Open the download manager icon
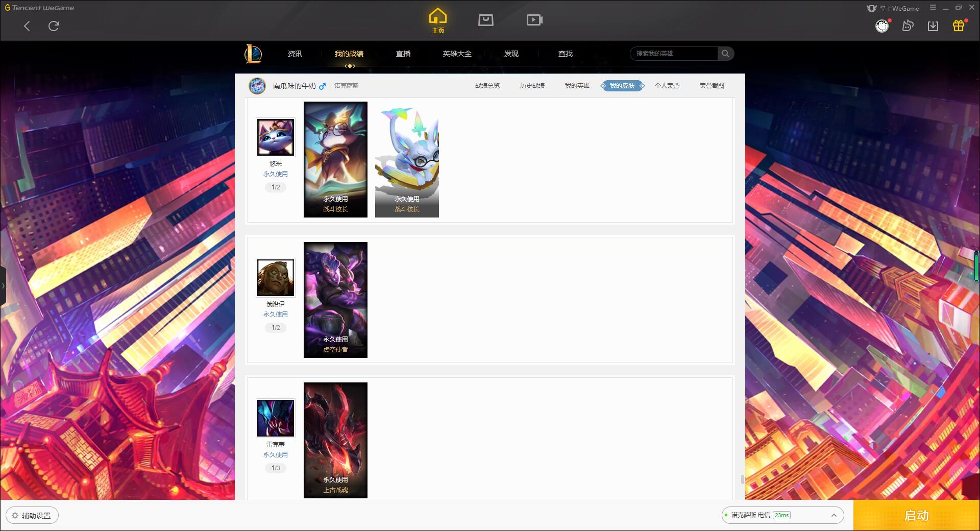This screenshot has width=980, height=531. point(933,26)
